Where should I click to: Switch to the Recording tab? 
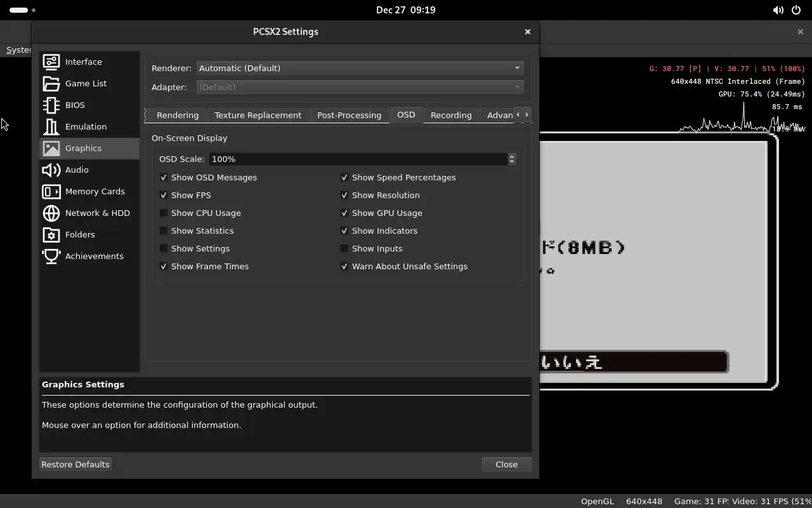[x=451, y=115]
